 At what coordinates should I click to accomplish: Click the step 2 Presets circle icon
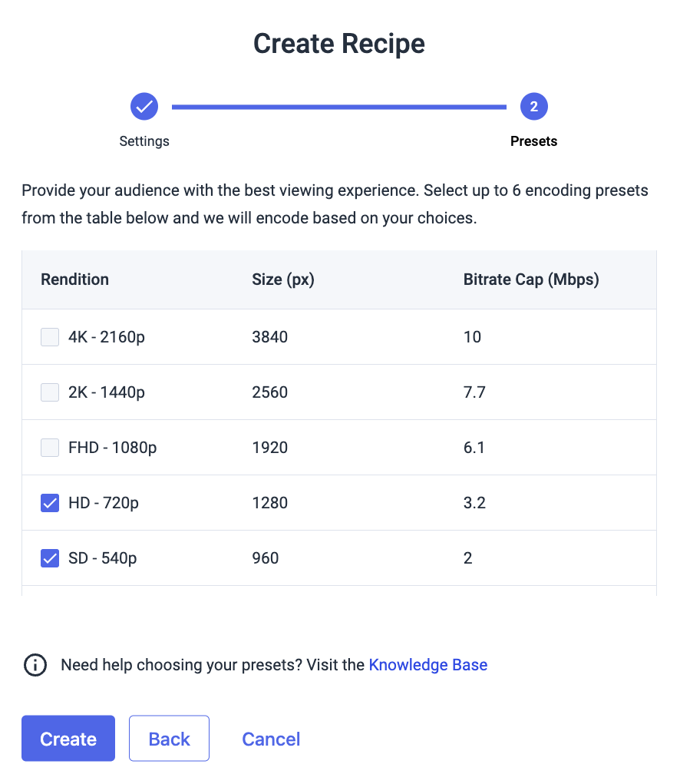tap(533, 107)
